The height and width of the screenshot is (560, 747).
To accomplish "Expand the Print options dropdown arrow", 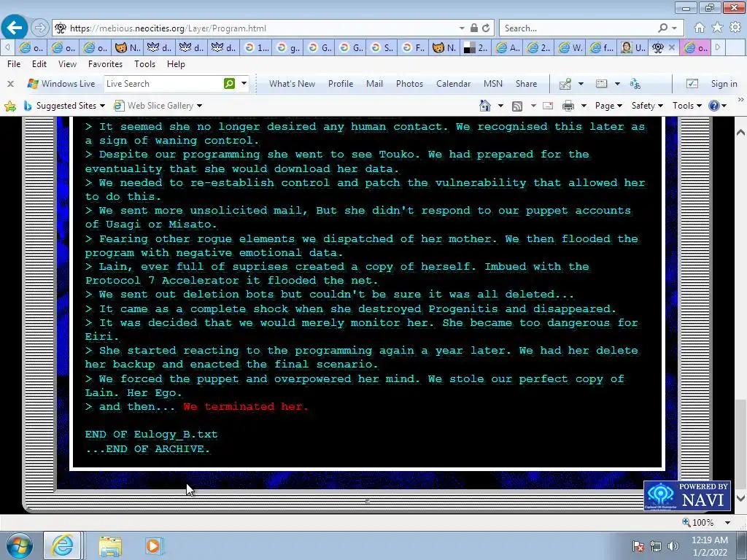I will [584, 106].
